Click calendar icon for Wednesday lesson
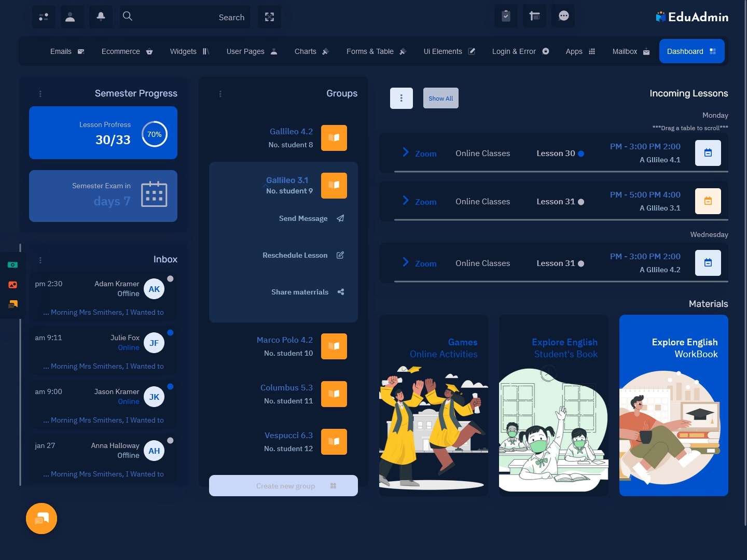747x560 pixels. (708, 263)
